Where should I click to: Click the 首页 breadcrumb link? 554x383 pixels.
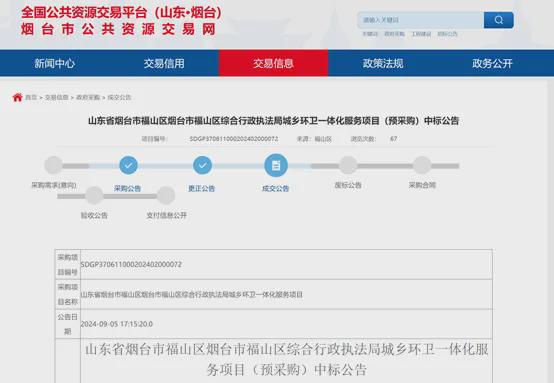coord(31,98)
